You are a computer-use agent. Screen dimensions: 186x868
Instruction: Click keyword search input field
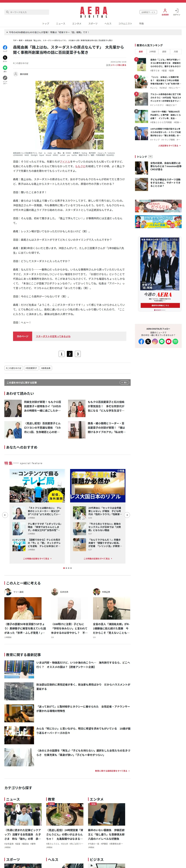[x=27, y=12]
